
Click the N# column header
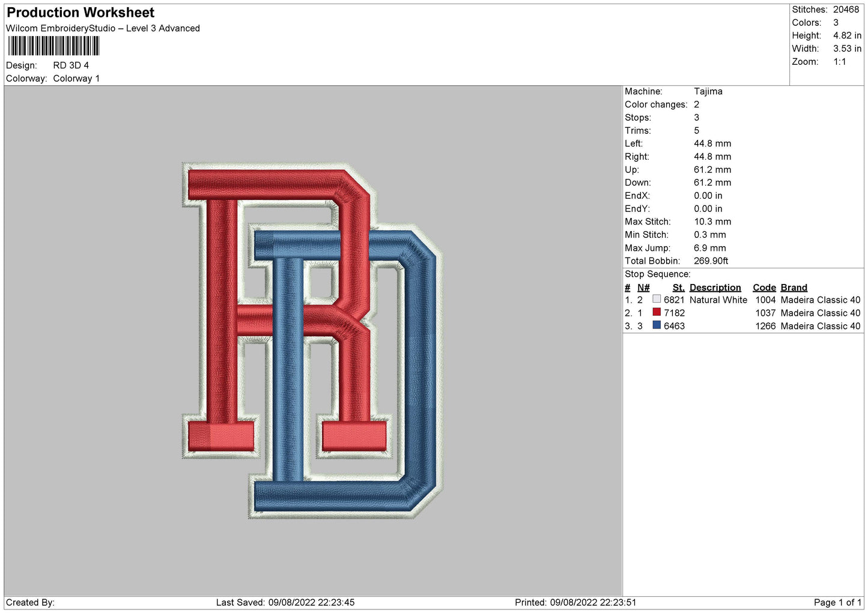(643, 288)
